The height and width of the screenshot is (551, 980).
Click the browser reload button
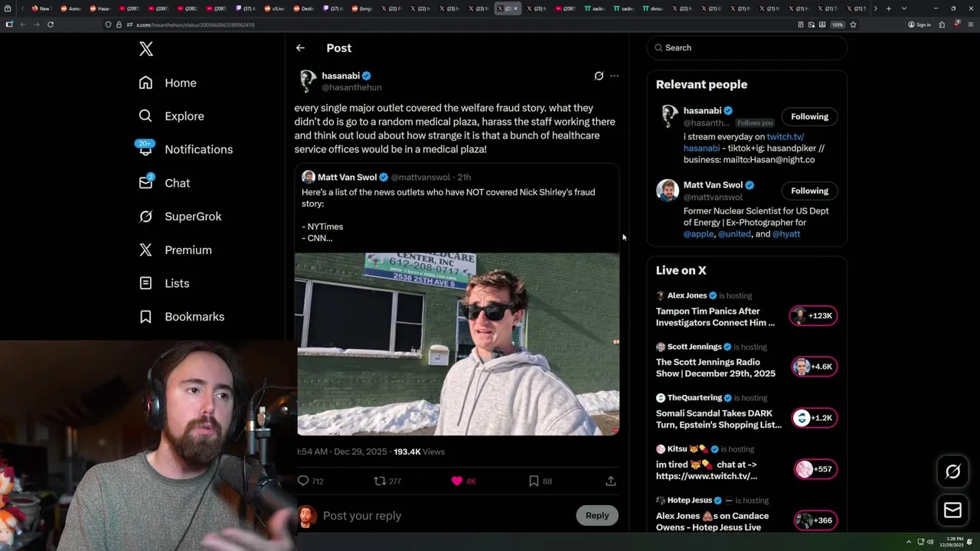(50, 24)
